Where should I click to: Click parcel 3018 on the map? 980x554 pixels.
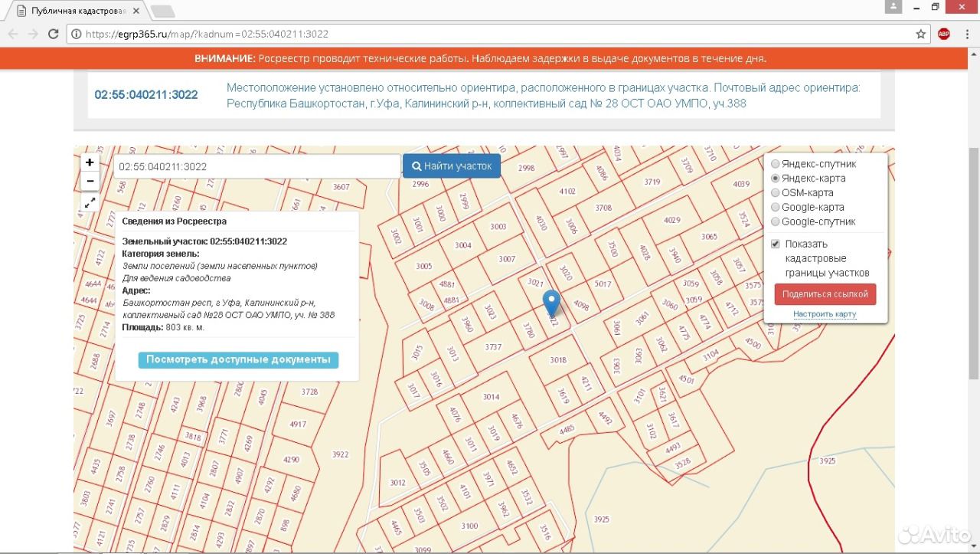coord(558,360)
